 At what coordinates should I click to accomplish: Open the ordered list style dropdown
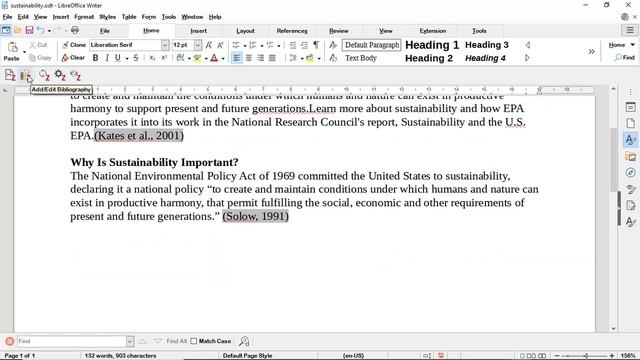[261, 45]
